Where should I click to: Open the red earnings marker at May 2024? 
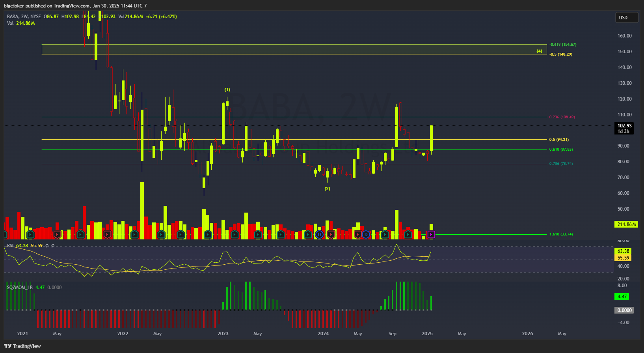coord(358,235)
